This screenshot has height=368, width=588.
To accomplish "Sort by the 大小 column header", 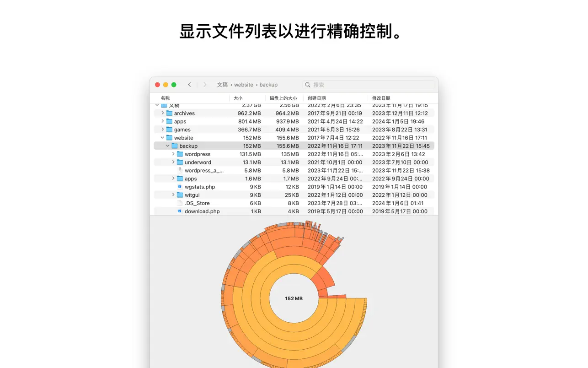I will pyautogui.click(x=238, y=98).
